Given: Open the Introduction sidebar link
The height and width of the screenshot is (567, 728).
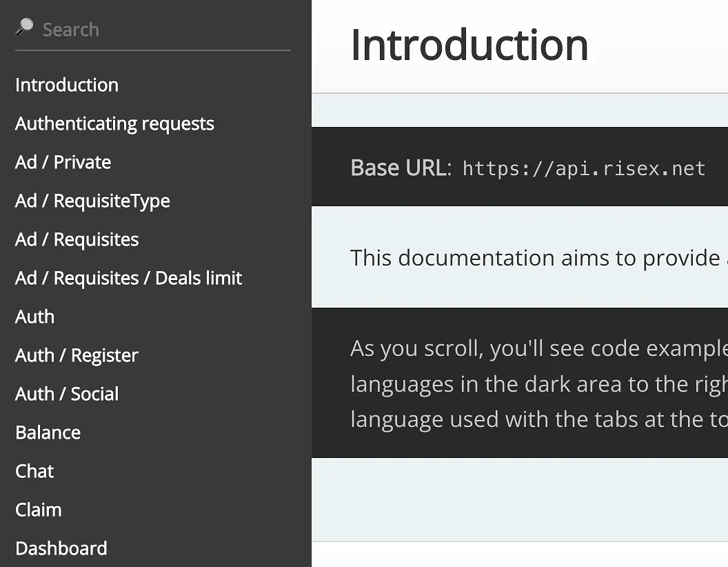Looking at the screenshot, I should tap(67, 85).
